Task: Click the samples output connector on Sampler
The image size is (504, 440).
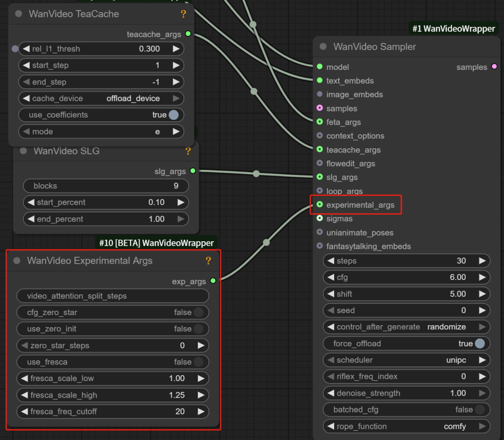Action: pyautogui.click(x=494, y=67)
